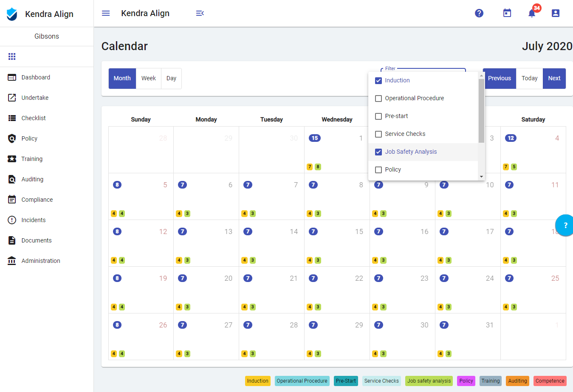The width and height of the screenshot is (573, 392).
Task: Click the Service Checks legend swatch
Action: click(381, 381)
